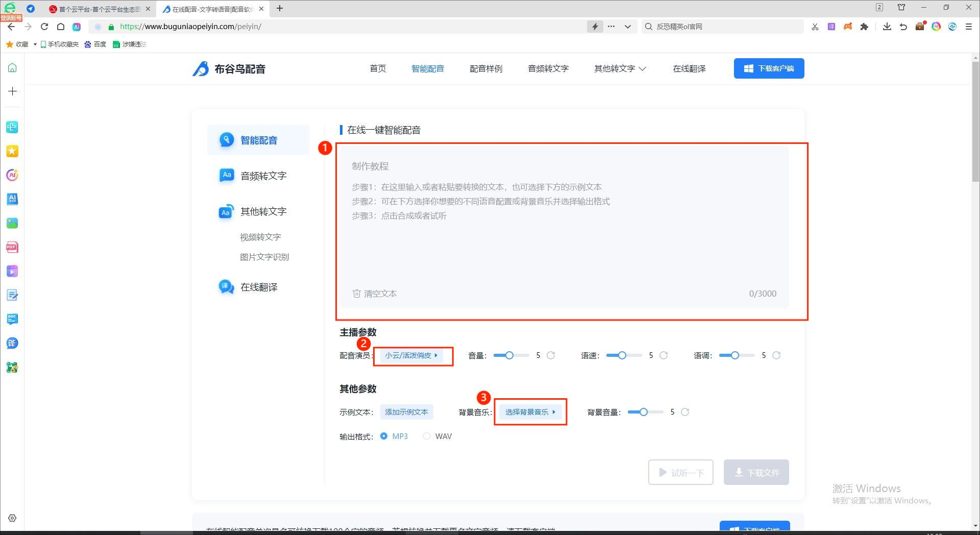The width and height of the screenshot is (980, 535).
Task: Open browser main menu hamburger icon
Action: pyautogui.click(x=969, y=27)
